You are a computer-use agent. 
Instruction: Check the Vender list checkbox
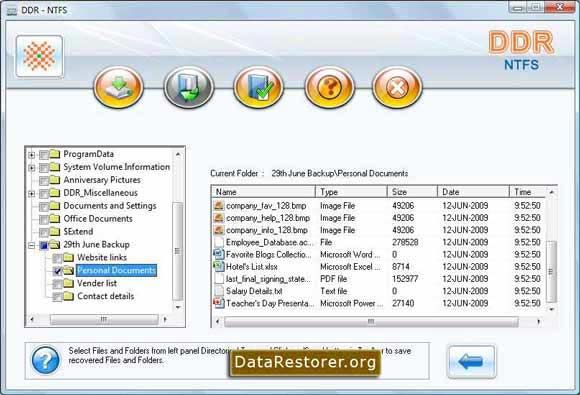(x=57, y=284)
